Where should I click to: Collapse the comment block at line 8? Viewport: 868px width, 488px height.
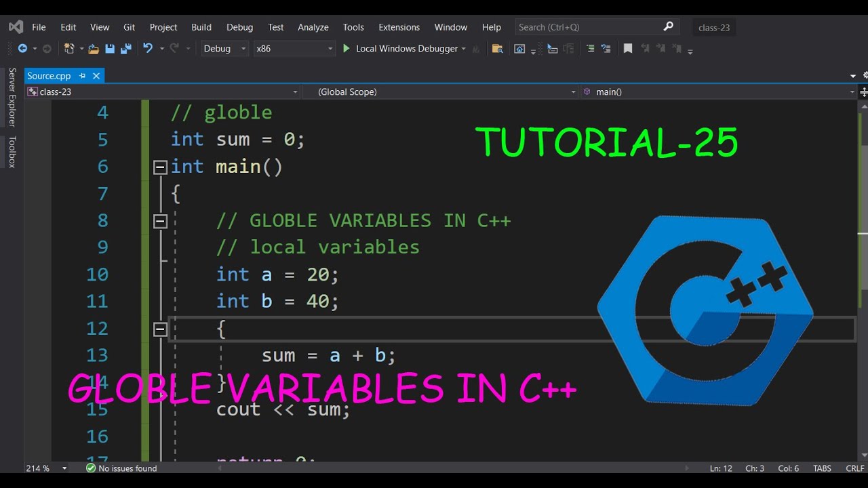(160, 221)
